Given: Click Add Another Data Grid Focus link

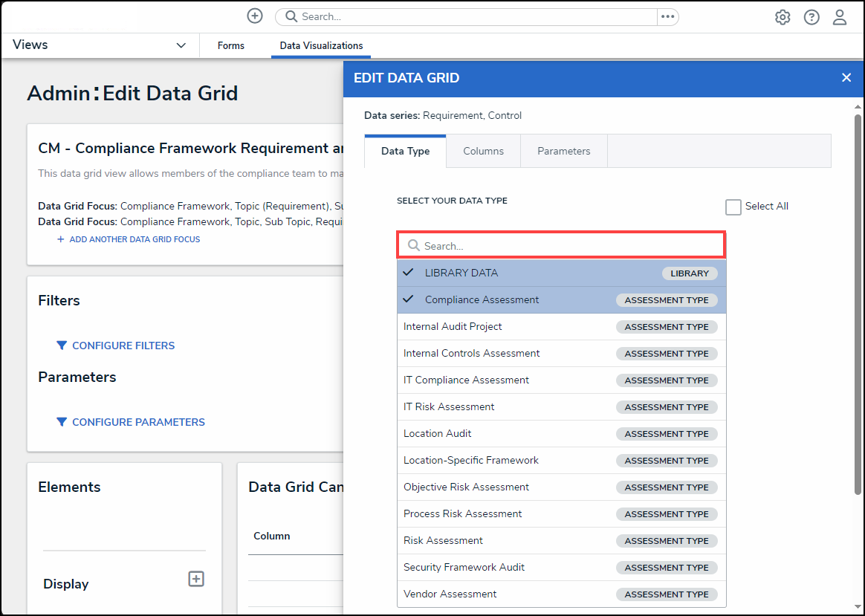Looking at the screenshot, I should (x=134, y=239).
